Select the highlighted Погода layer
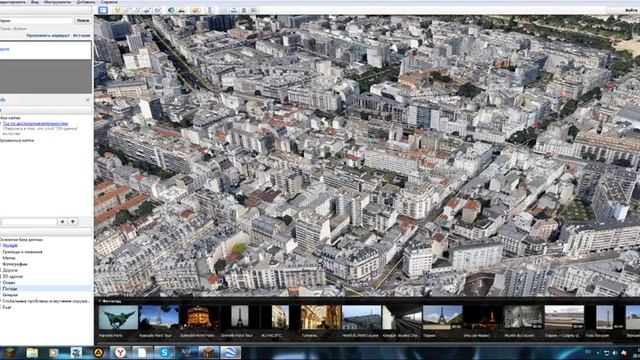 (10, 289)
